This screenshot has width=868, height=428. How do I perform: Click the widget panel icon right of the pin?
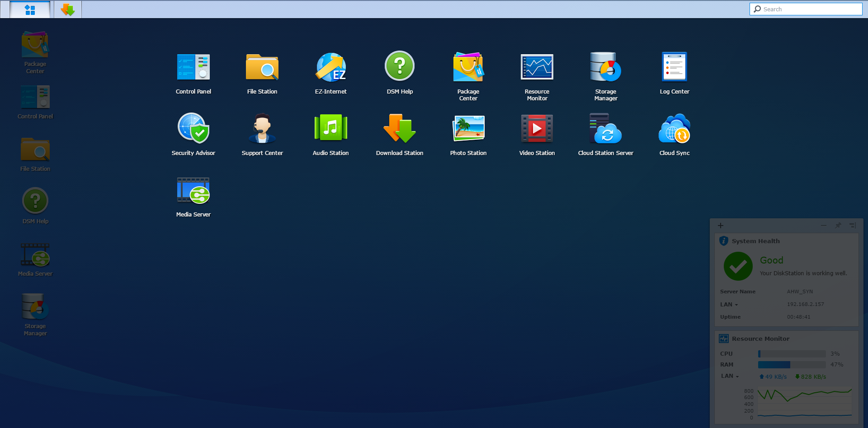(853, 226)
